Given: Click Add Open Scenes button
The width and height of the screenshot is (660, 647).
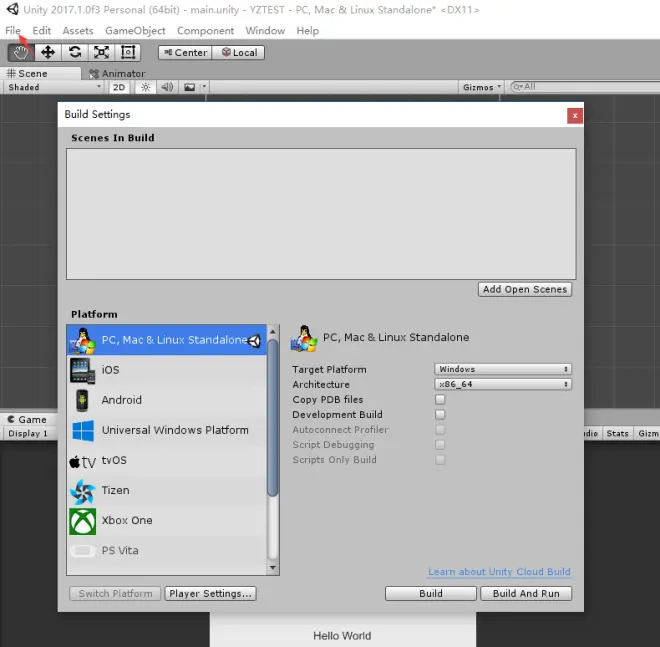Looking at the screenshot, I should 525,290.
